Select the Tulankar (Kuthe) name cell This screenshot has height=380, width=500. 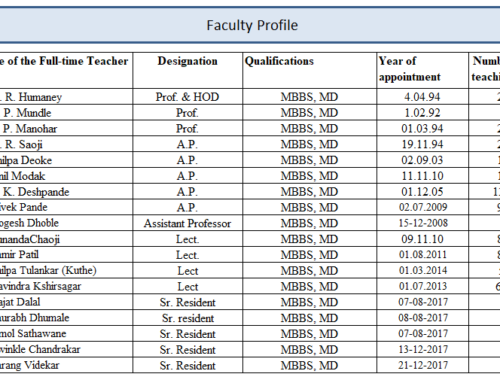tap(66, 270)
